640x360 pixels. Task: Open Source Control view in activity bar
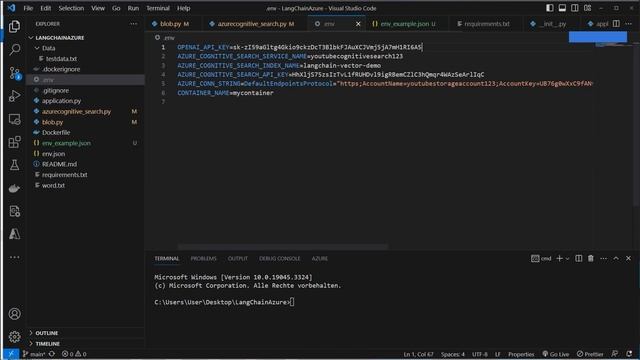(x=14, y=73)
